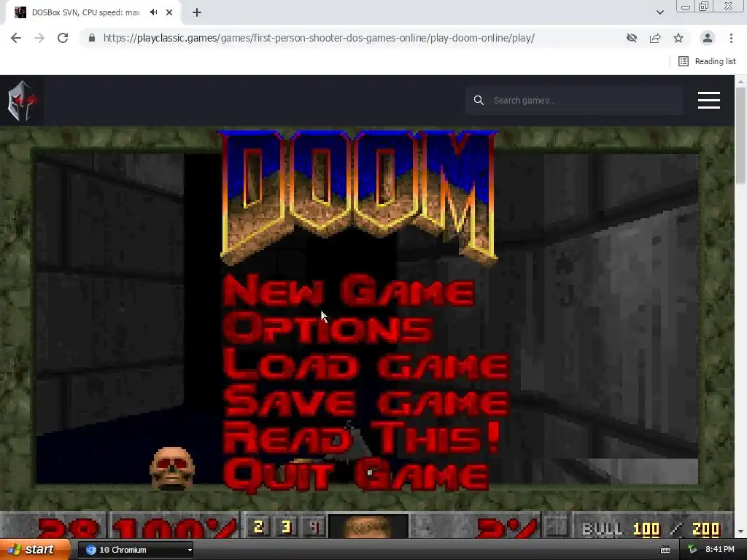Click the address bar URL
Image resolution: width=747 pixels, height=560 pixels.
coord(319,38)
